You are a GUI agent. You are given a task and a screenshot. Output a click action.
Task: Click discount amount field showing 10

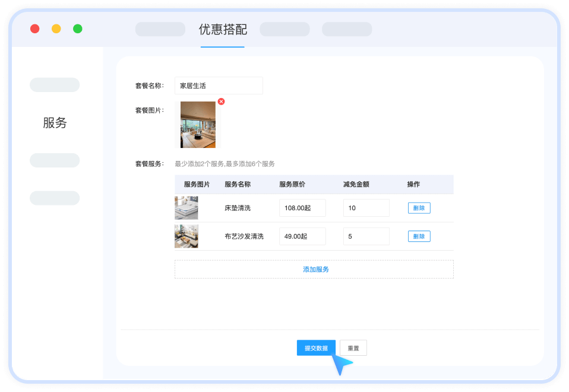coord(366,208)
